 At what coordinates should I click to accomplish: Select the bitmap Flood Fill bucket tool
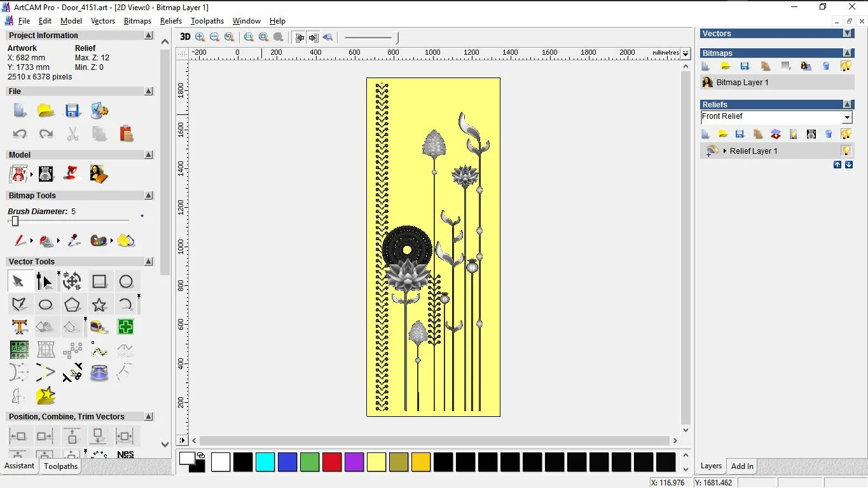[46, 241]
